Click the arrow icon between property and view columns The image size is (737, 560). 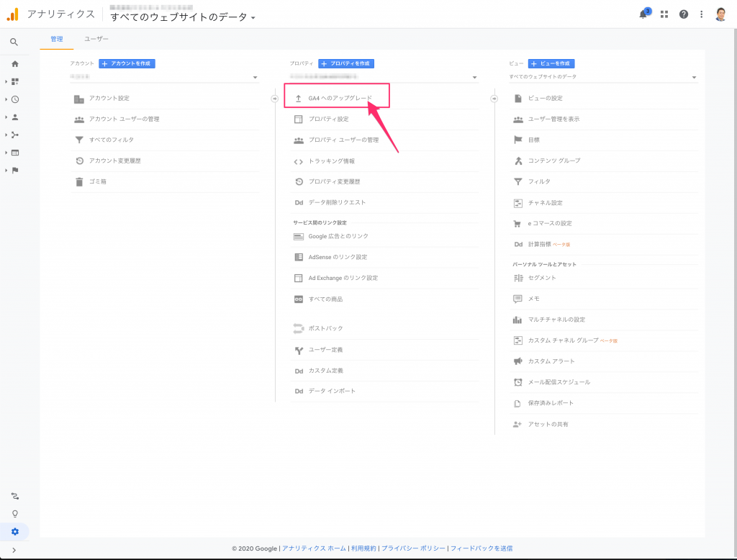pyautogui.click(x=494, y=99)
